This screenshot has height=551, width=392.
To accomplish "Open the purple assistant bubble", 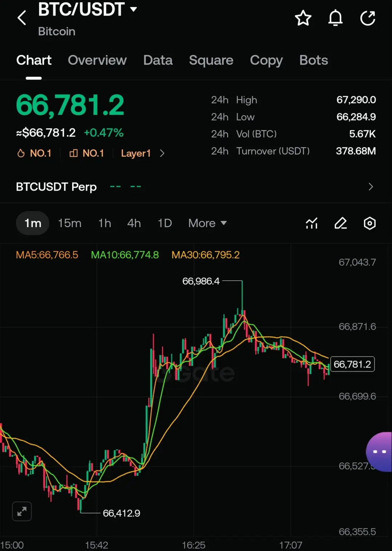I will click(379, 452).
